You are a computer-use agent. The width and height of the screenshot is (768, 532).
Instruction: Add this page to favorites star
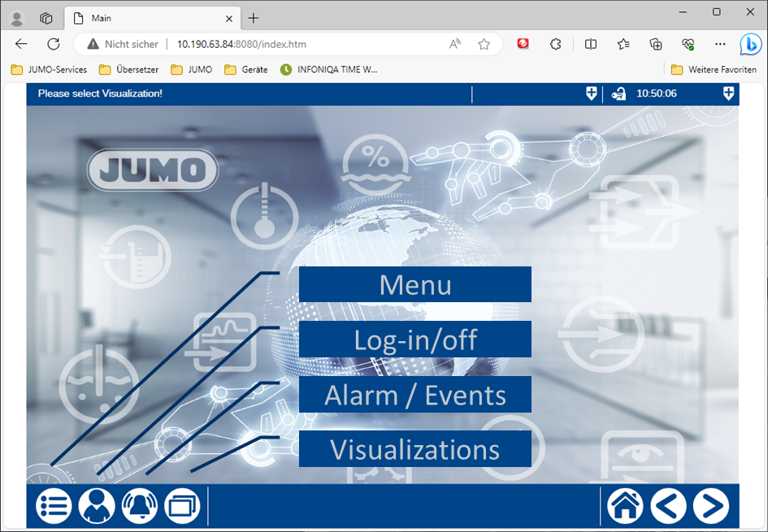point(484,44)
